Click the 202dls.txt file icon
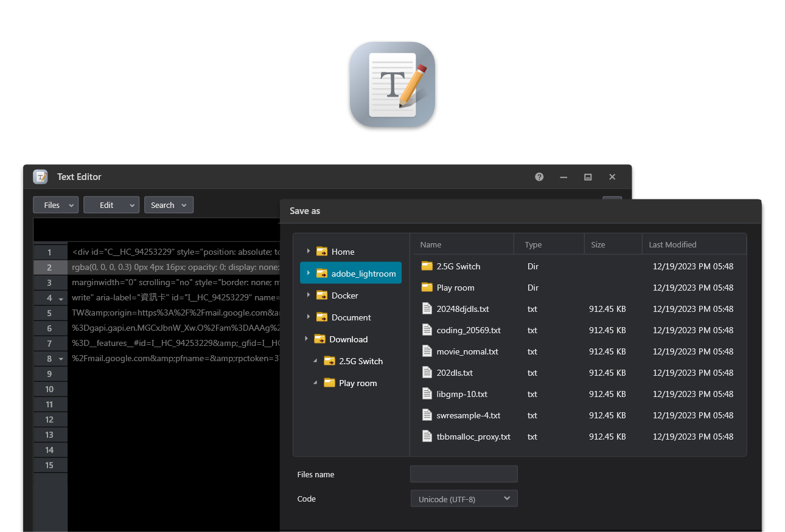The height and width of the screenshot is (532, 785). tap(427, 373)
